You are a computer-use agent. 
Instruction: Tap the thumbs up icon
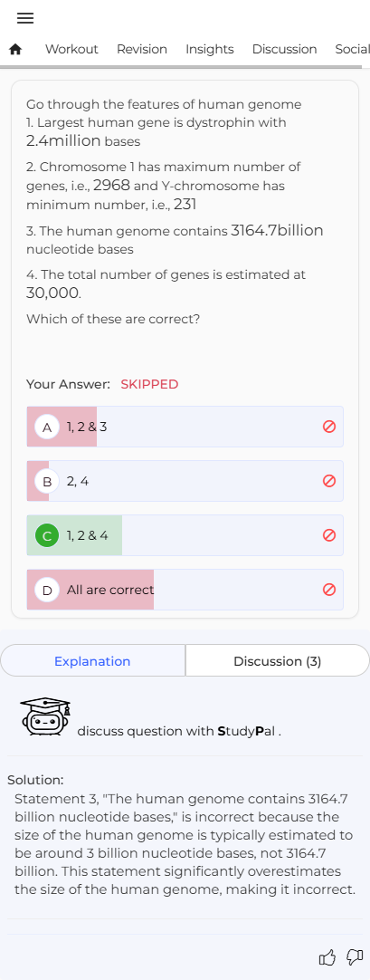[327, 956]
